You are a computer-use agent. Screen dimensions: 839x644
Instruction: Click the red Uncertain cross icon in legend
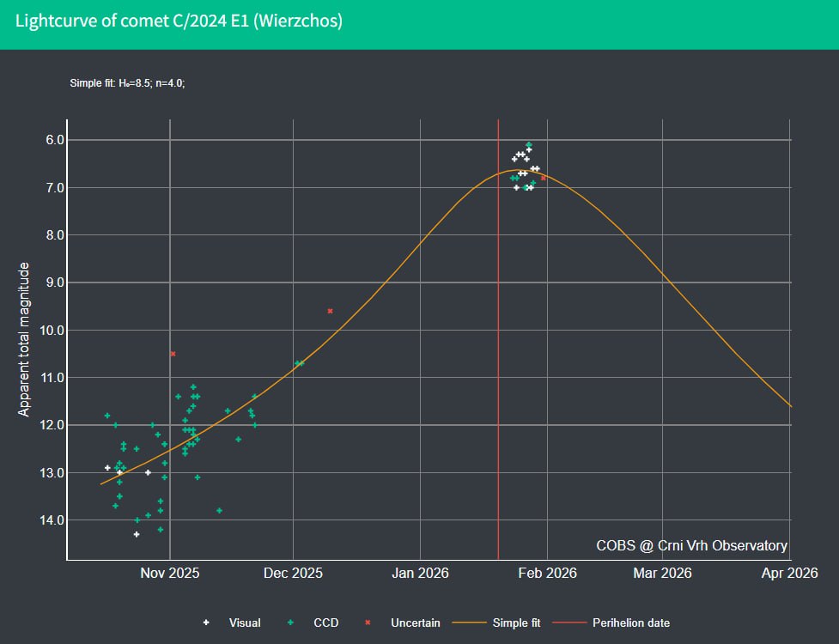point(367,623)
